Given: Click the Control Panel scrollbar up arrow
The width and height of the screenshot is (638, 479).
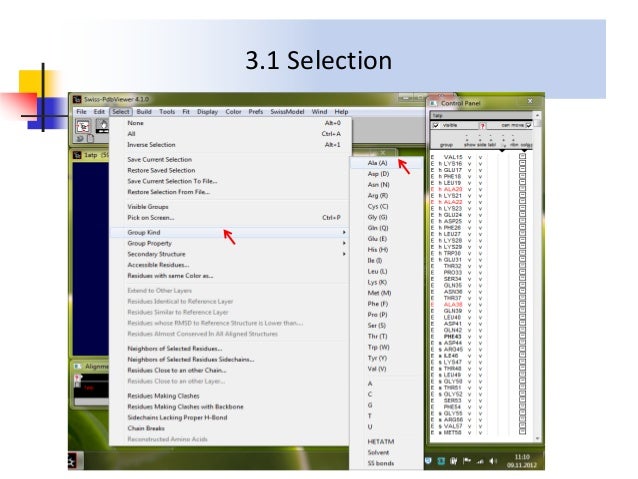Looking at the screenshot, I should 537,116.
